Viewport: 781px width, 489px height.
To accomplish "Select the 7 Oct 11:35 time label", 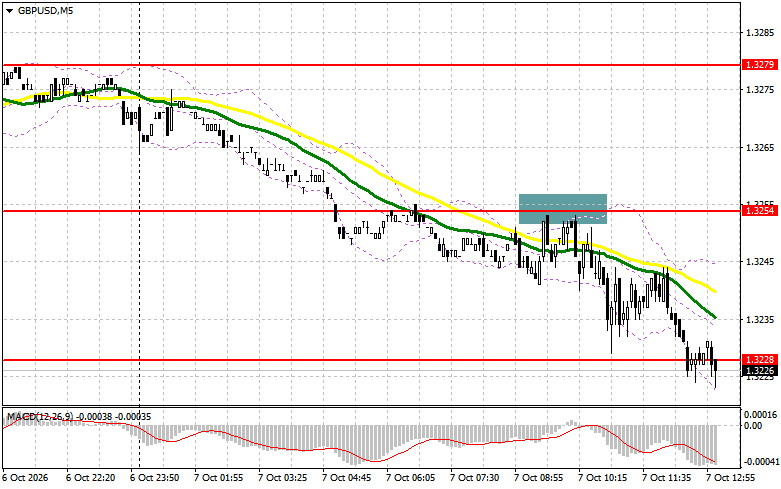I will click(667, 478).
